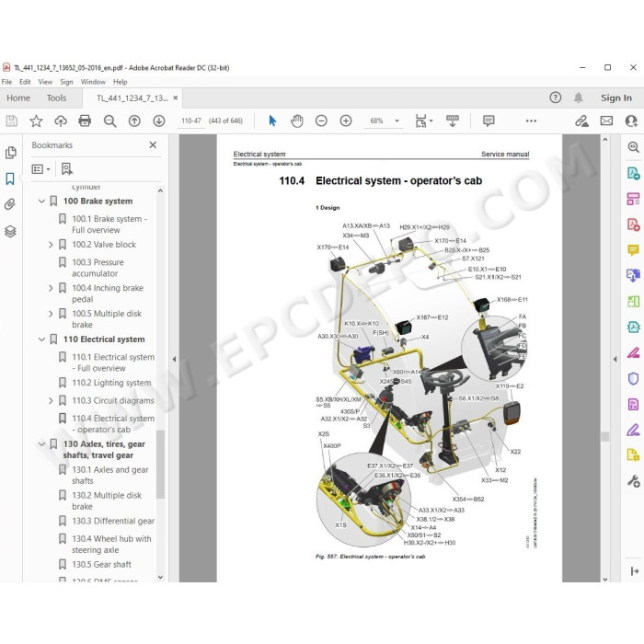Expand the 110.3 Circuit diagrams bookmark

[x=51, y=400]
